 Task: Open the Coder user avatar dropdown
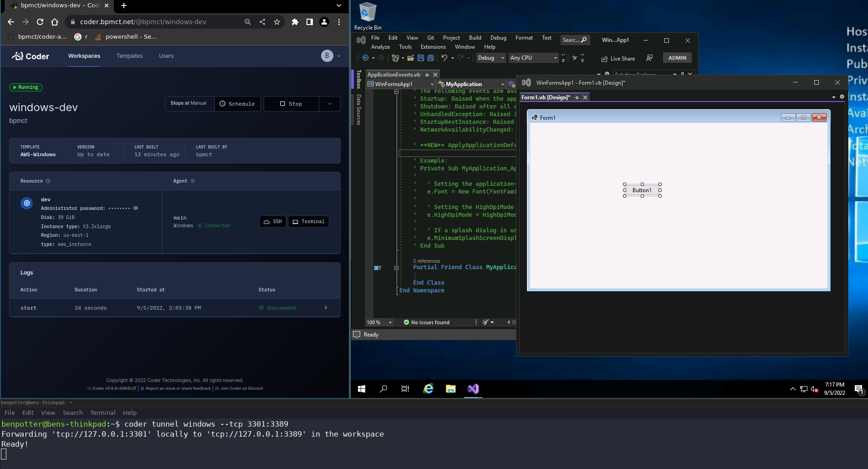click(x=331, y=56)
